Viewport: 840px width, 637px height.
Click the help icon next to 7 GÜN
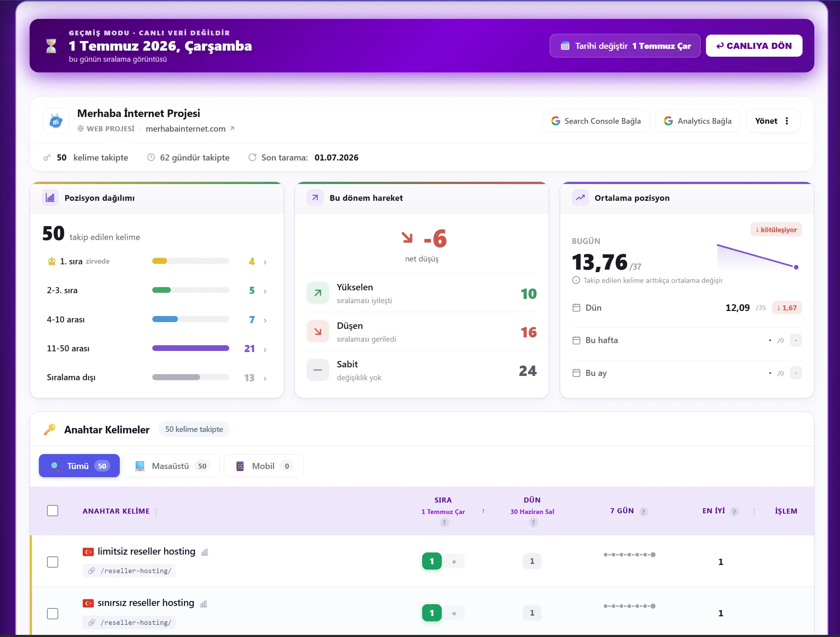click(x=643, y=511)
